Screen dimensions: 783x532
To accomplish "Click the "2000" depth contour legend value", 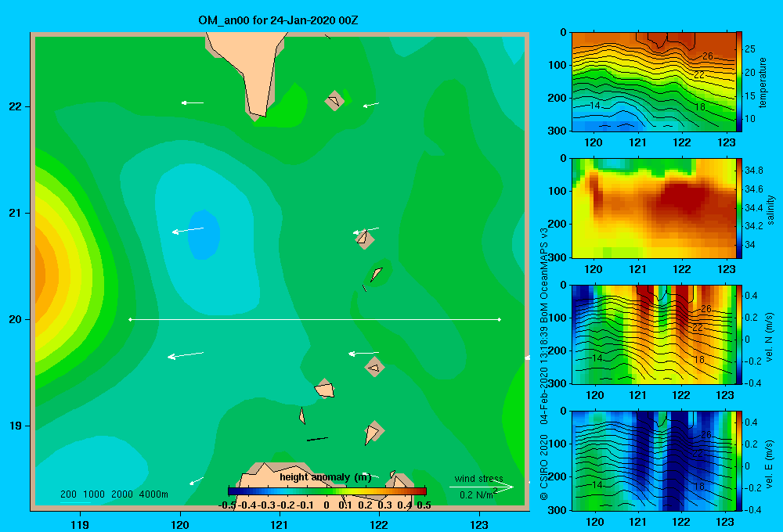I will 122,494.
